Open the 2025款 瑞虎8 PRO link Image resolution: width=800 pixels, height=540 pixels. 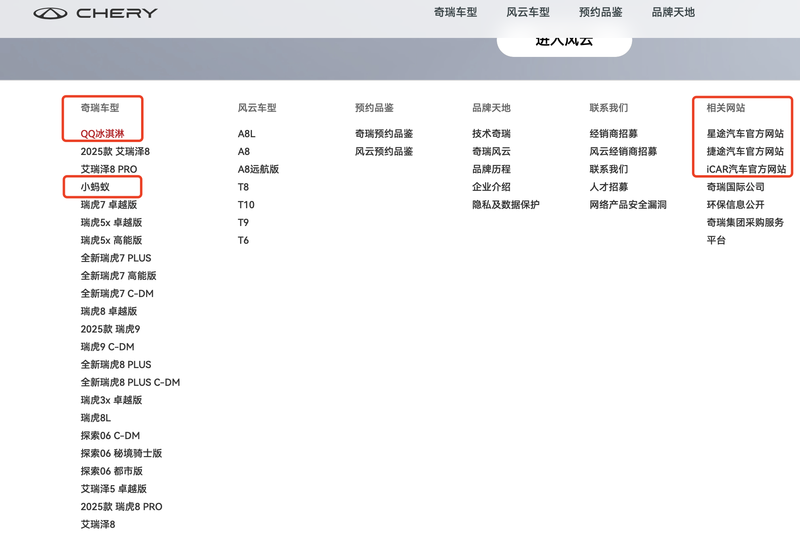point(121,506)
